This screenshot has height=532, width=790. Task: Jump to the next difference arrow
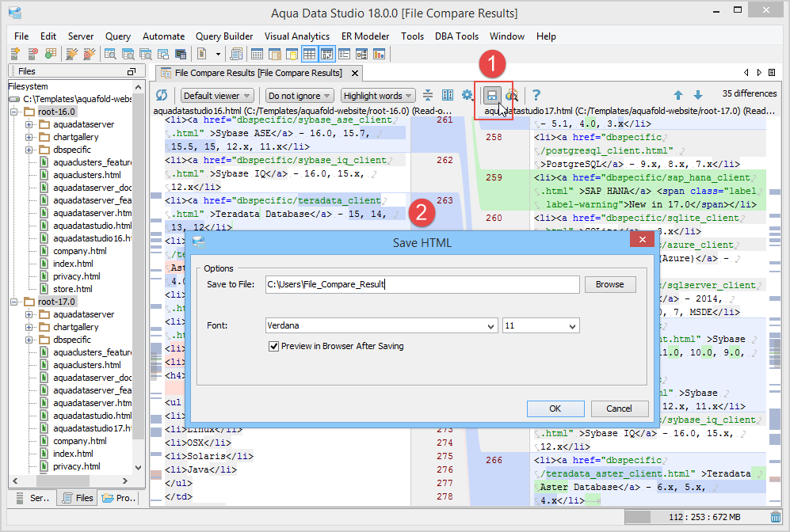click(698, 95)
